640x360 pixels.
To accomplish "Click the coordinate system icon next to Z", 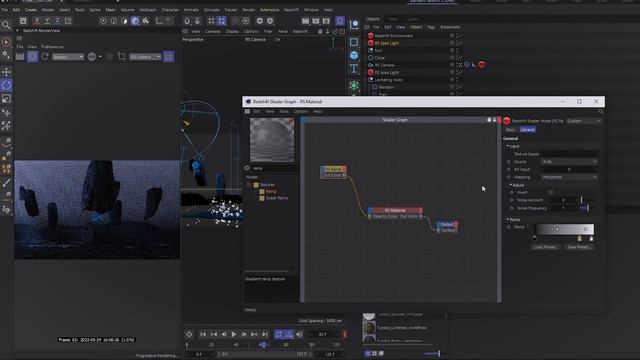I will [x=68, y=20].
